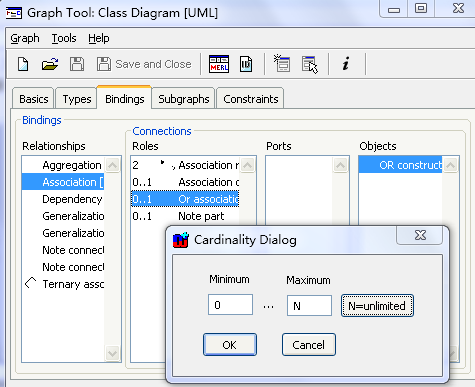Click the N=unlimited button
Screen dimensions: 475x387
click(377, 305)
